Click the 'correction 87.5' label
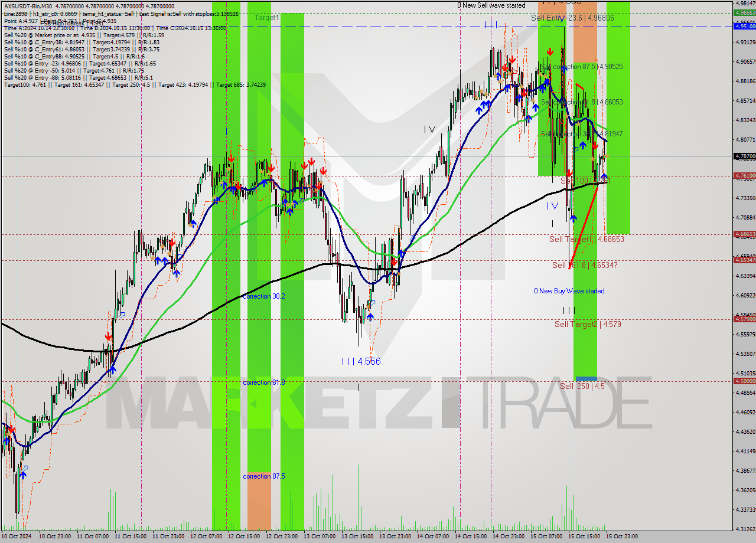756x543 pixels. pyautogui.click(x=264, y=476)
